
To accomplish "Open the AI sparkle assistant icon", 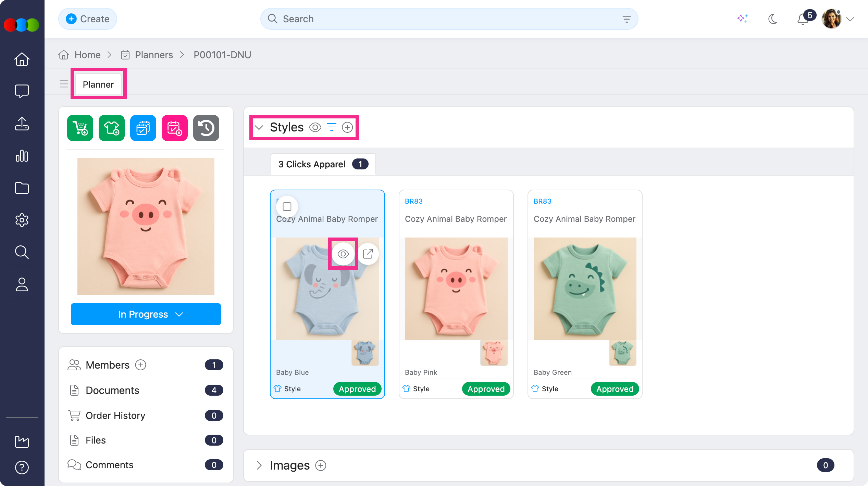I will pos(743,19).
